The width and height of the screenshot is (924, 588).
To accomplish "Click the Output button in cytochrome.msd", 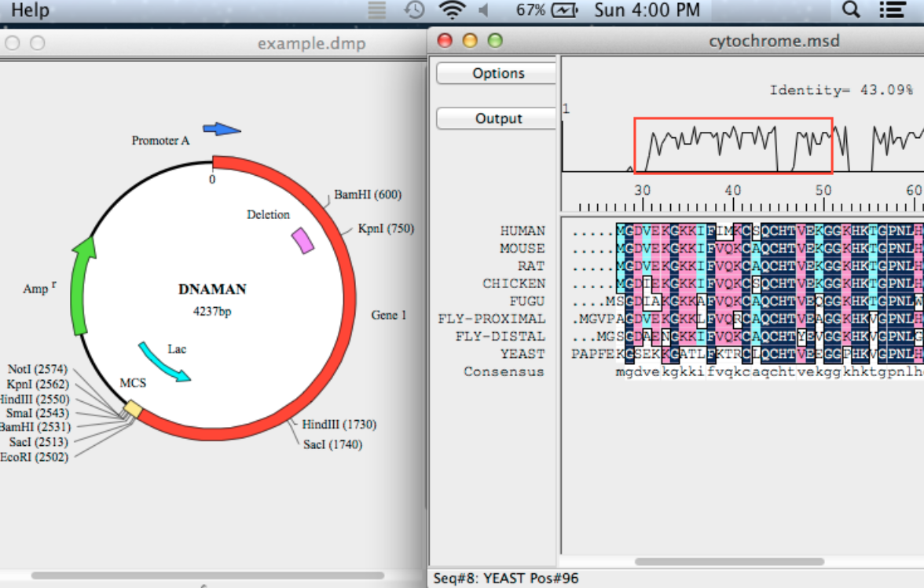I will 497,119.
